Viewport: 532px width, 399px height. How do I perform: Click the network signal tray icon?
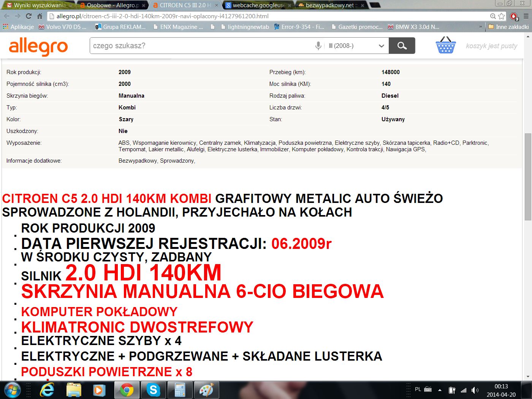point(464,390)
